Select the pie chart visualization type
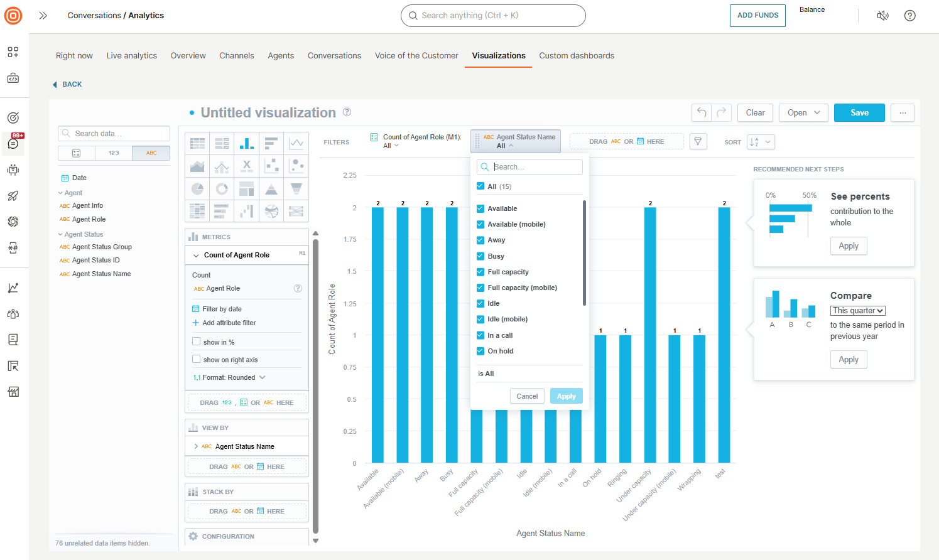This screenshot has width=939, height=560. coord(197,188)
